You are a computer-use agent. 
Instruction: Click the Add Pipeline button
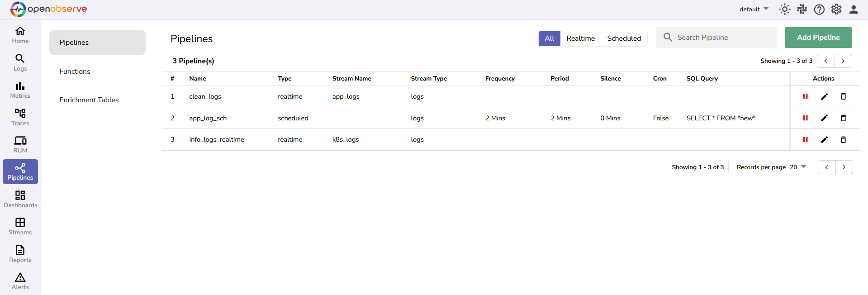[x=818, y=38]
